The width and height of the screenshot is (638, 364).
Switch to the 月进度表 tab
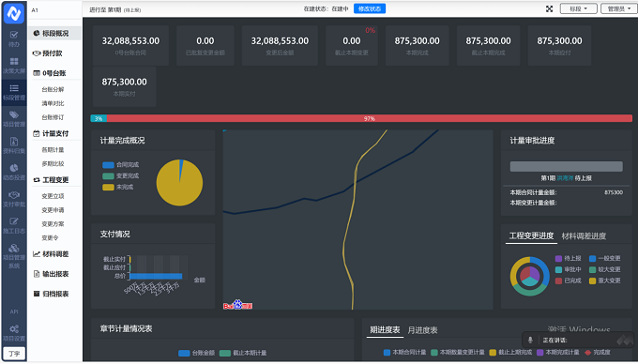tap(422, 330)
